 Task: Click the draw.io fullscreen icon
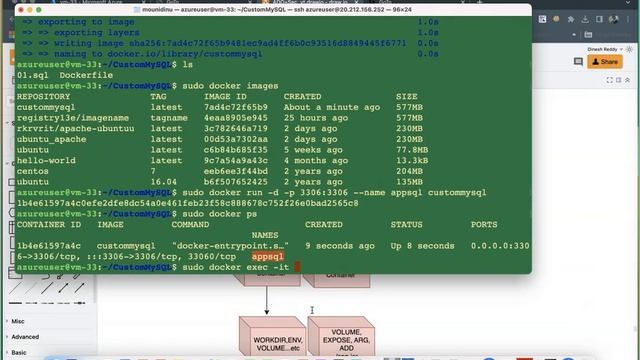pyautogui.click(x=609, y=80)
